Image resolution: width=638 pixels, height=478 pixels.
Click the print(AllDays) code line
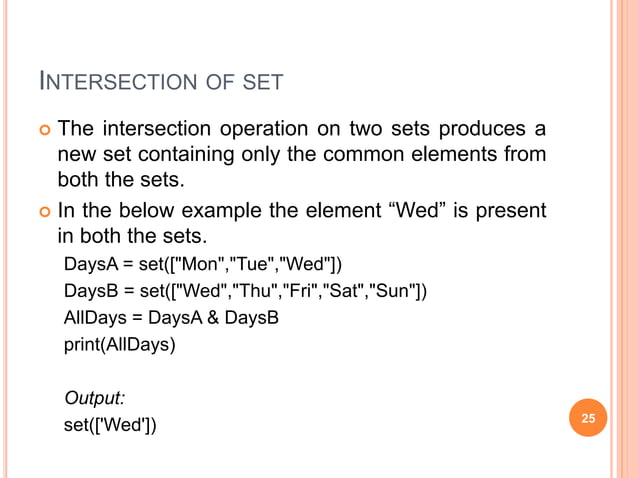pyautogui.click(x=120, y=345)
